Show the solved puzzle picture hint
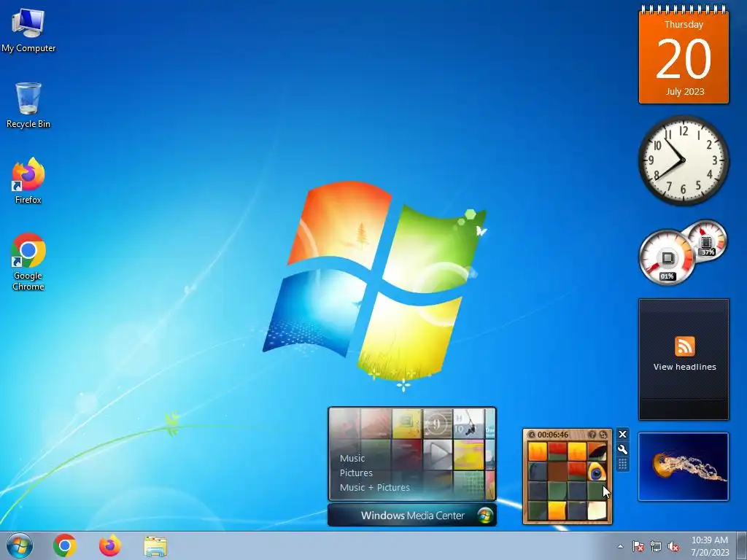The width and height of the screenshot is (747, 560). (x=592, y=435)
